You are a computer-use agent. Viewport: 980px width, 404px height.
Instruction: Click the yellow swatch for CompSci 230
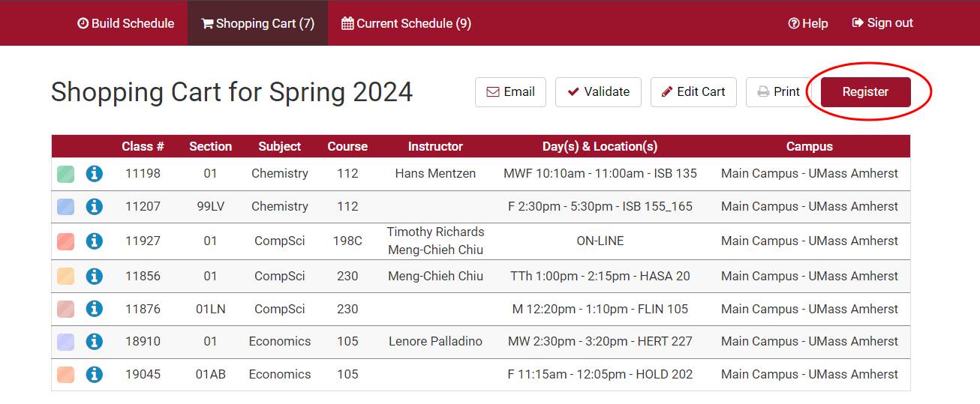[x=66, y=277]
